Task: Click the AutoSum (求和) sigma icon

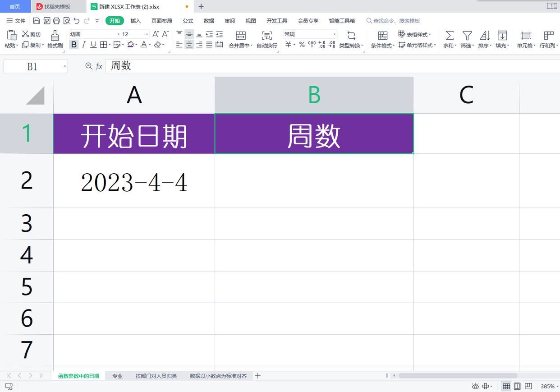Action: point(450,36)
